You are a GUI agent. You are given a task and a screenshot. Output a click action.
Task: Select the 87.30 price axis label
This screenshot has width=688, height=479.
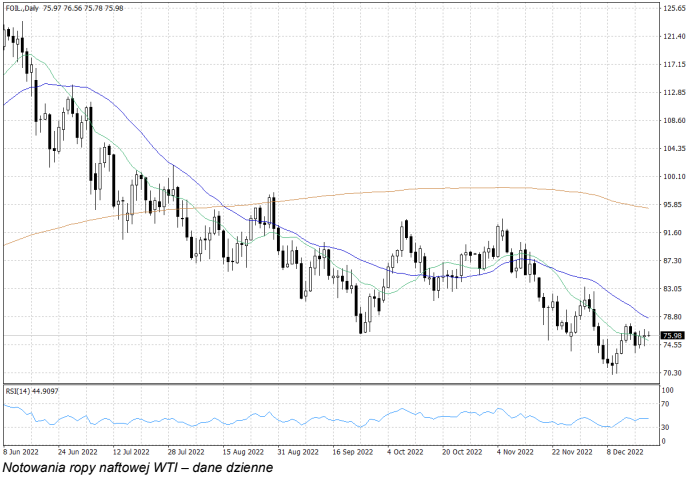pyautogui.click(x=672, y=261)
